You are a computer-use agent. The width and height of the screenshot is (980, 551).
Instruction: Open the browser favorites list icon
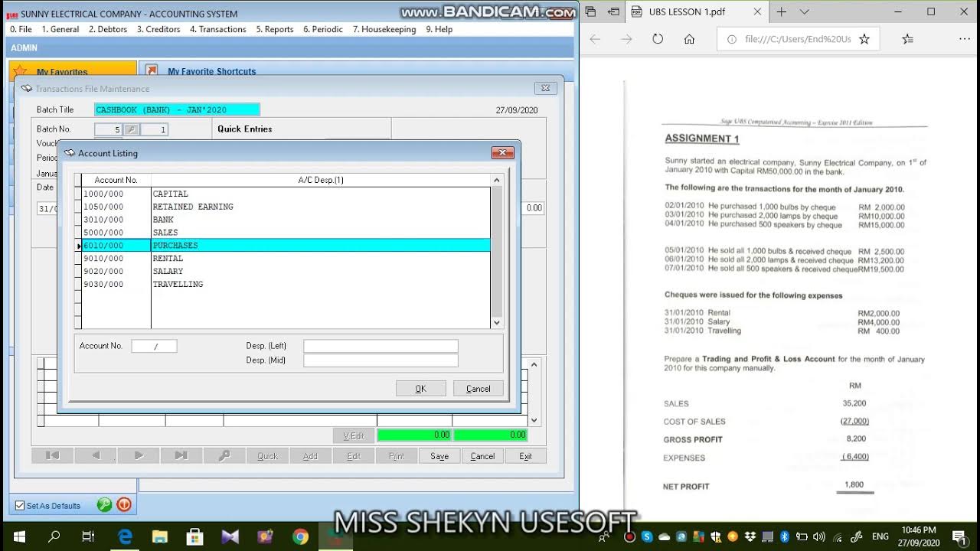pos(908,39)
